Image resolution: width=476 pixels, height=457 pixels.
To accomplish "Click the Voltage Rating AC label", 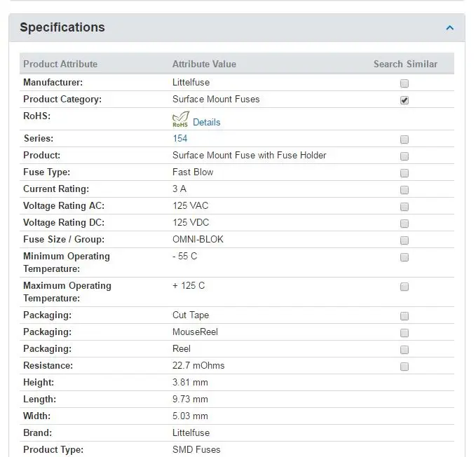I will 64,206.
